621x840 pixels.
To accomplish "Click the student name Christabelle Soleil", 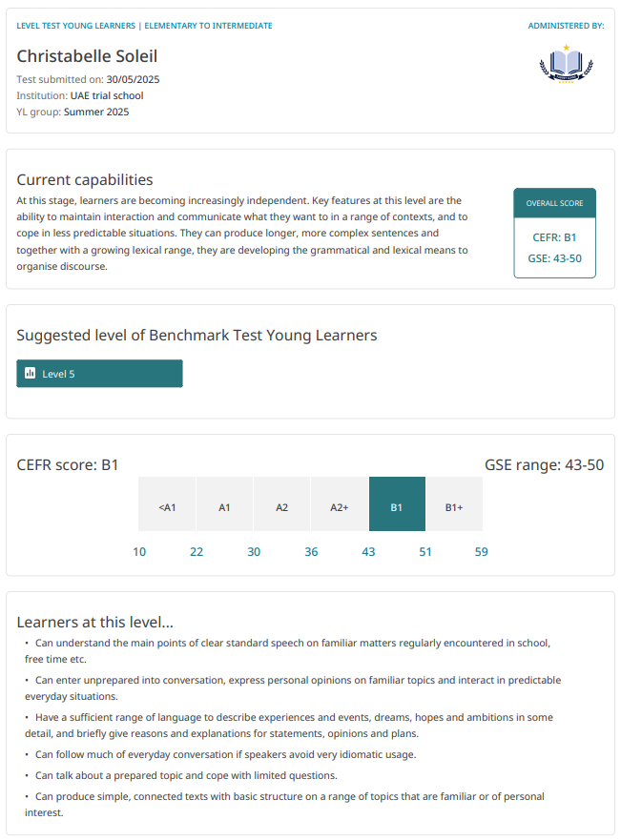I will pos(87,56).
